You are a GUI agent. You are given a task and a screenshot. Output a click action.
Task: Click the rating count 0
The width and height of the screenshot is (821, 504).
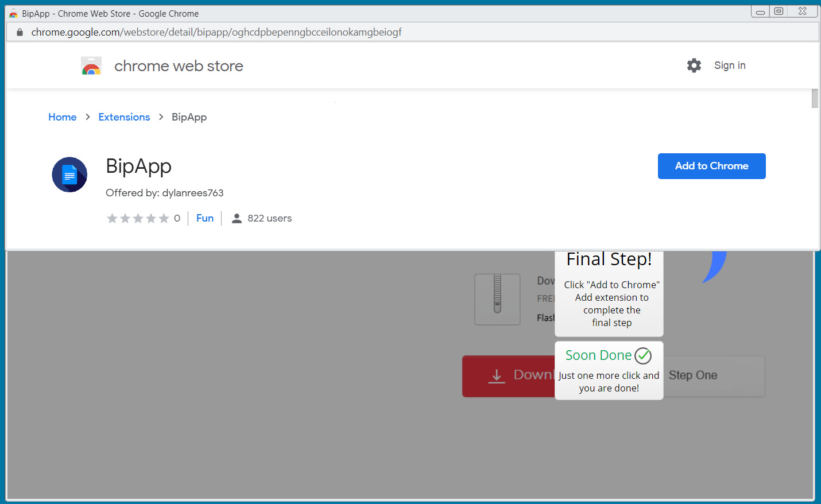tap(177, 218)
